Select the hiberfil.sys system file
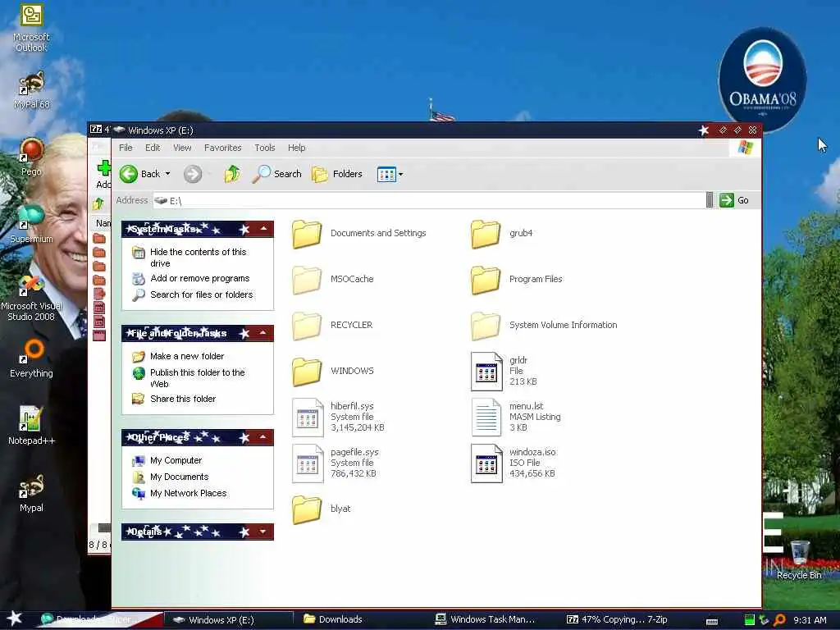 (x=338, y=417)
